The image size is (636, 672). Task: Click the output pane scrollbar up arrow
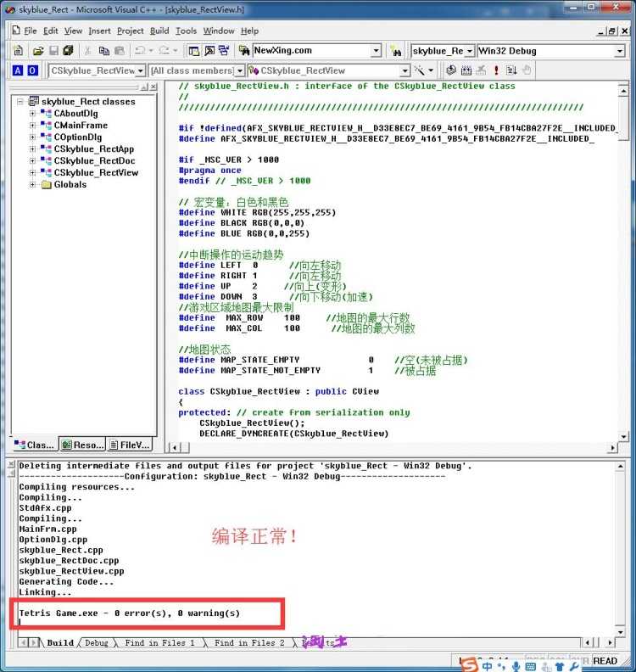620,466
